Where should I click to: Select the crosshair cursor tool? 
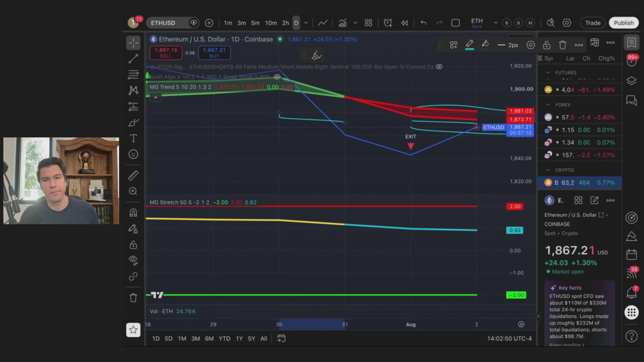133,43
